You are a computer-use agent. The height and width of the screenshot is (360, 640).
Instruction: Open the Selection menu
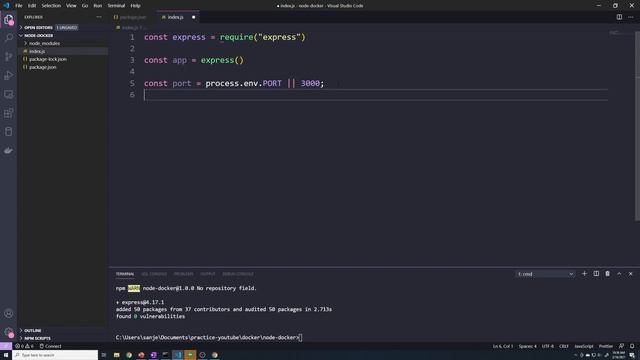(x=51, y=6)
